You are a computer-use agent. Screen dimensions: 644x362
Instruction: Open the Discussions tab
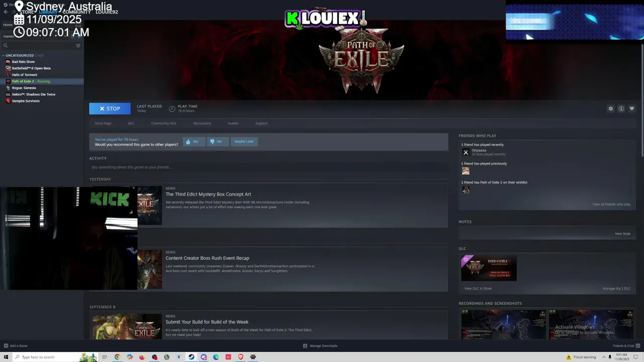tap(202, 123)
